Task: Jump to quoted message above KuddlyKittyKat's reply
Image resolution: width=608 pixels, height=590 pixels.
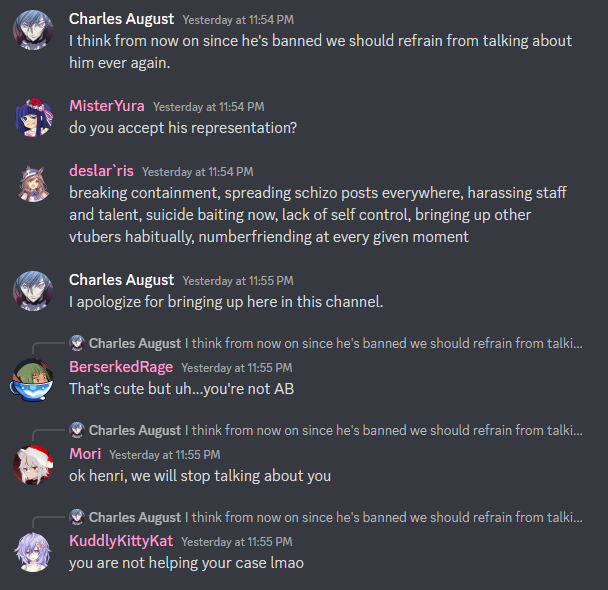Action: (383, 517)
